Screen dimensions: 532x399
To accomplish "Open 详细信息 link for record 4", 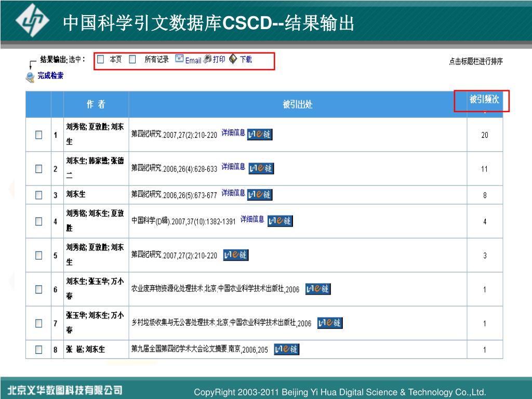I will tap(252, 219).
